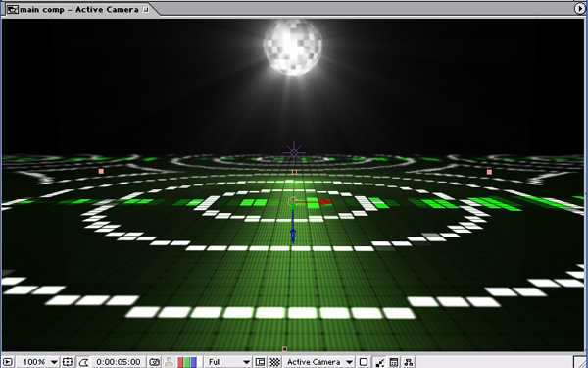588x368 pixels.
Task: Open the Active Camera view dropdown
Action: [x=319, y=362]
